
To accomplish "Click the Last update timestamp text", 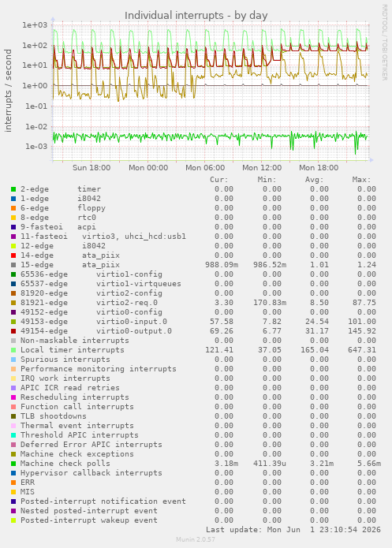I will coord(293,530).
